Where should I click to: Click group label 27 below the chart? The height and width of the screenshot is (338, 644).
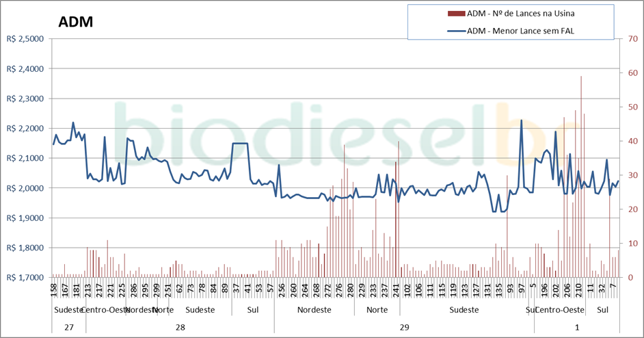[69, 327]
